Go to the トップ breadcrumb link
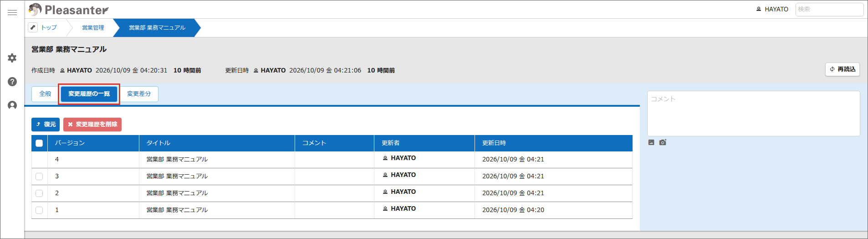Screen dimensions: 868x239 coord(49,27)
